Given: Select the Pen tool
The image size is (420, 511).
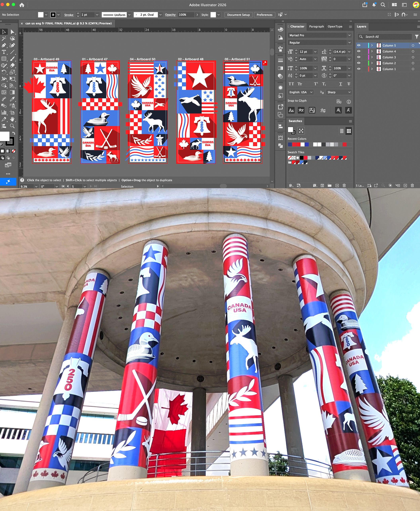Looking at the screenshot, I should 4,45.
